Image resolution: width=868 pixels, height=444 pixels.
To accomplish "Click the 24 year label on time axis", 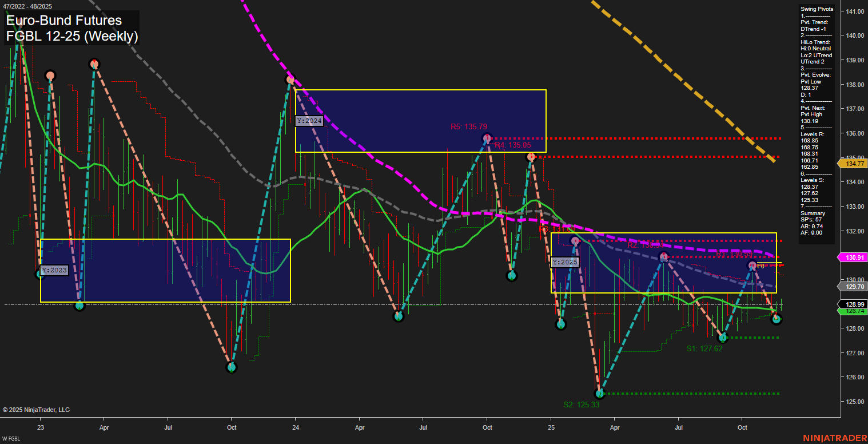I will pyautogui.click(x=296, y=427).
